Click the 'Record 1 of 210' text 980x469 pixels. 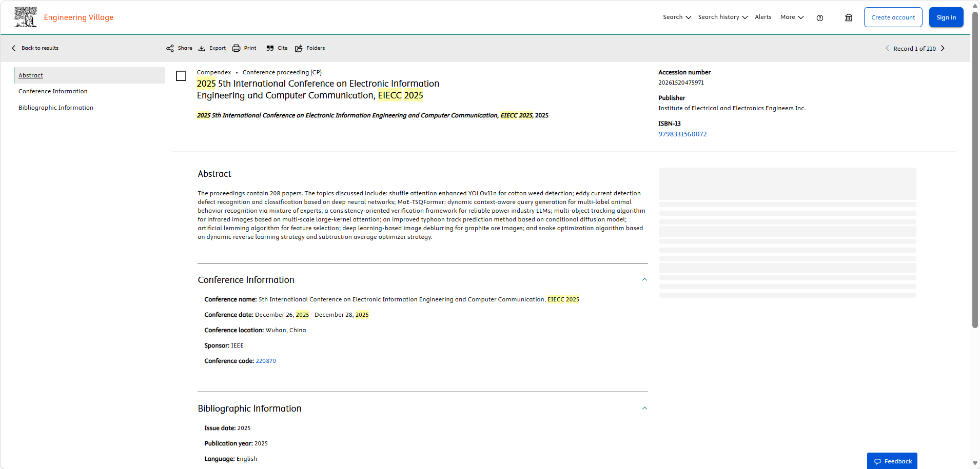point(914,49)
